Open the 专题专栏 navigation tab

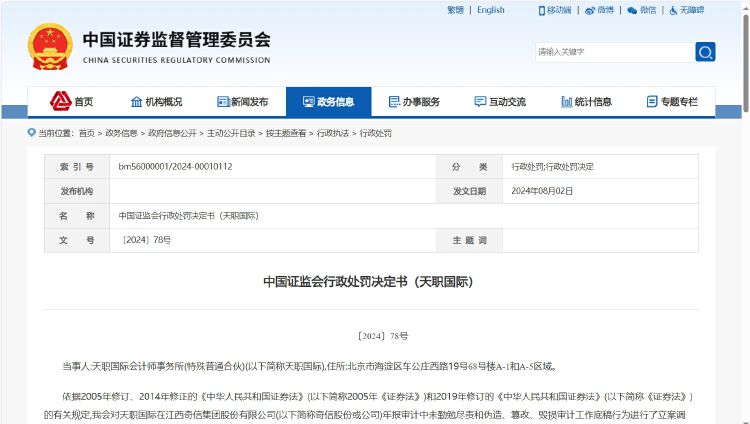point(672,101)
